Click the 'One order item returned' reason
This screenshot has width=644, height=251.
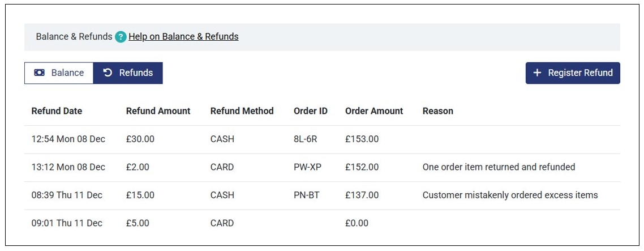pyautogui.click(x=499, y=167)
